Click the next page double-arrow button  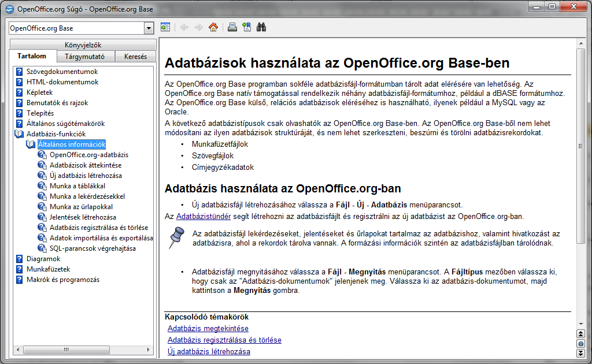coord(580,353)
